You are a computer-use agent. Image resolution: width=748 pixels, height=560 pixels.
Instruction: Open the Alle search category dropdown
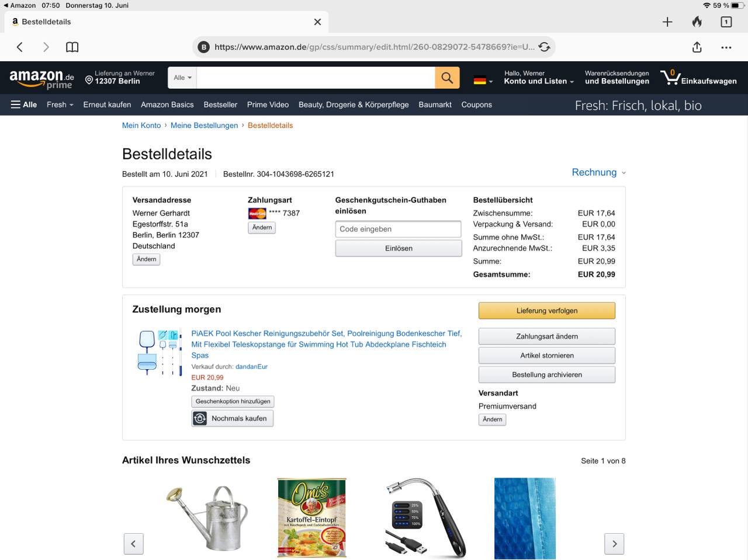click(182, 78)
